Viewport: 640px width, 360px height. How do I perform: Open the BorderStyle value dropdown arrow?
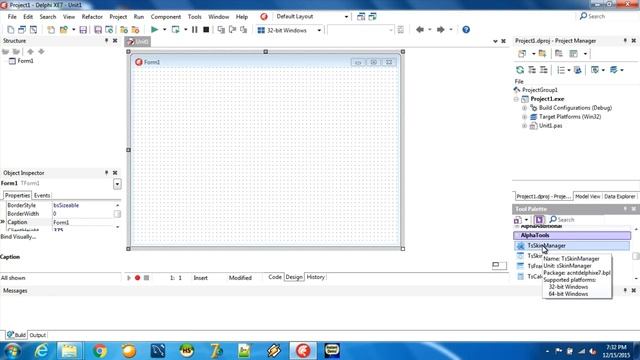[x=118, y=205]
